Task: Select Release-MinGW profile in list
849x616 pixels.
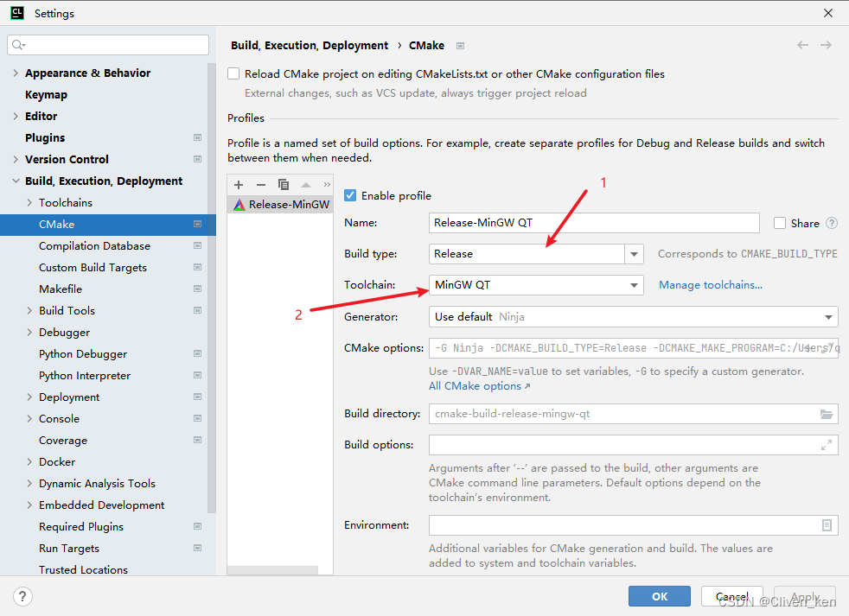Action: 280,205
